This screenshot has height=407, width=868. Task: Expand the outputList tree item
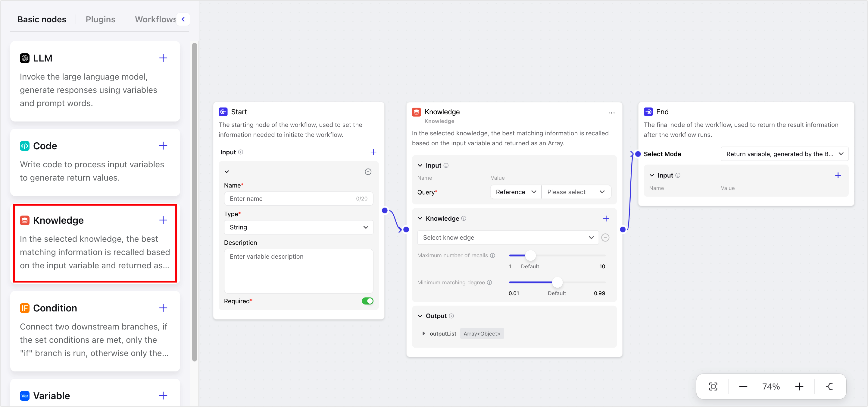423,333
